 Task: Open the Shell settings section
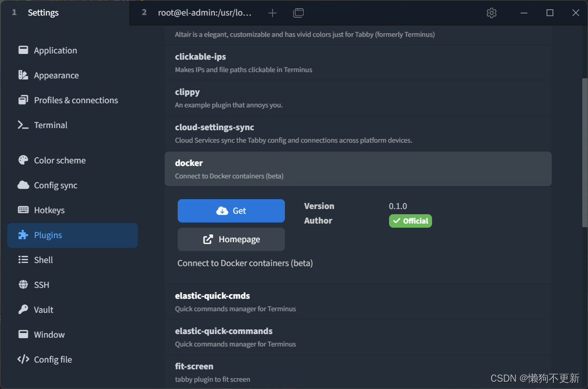(x=73, y=260)
